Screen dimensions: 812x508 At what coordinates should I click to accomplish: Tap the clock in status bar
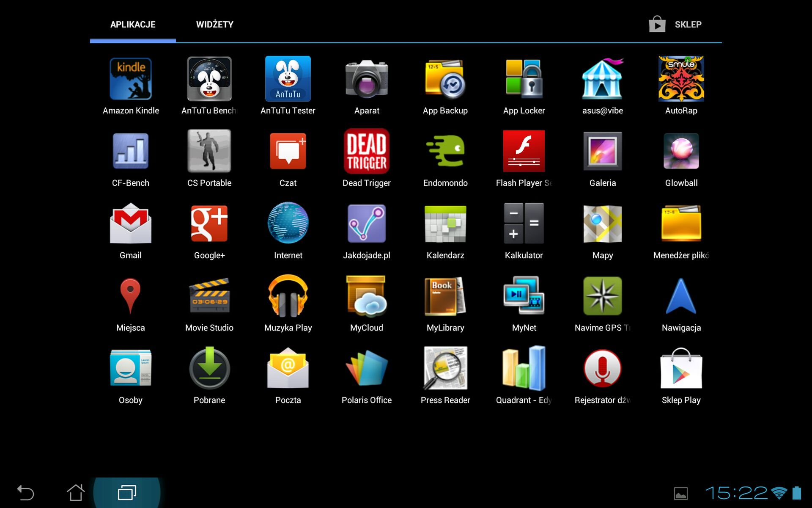[x=736, y=493]
